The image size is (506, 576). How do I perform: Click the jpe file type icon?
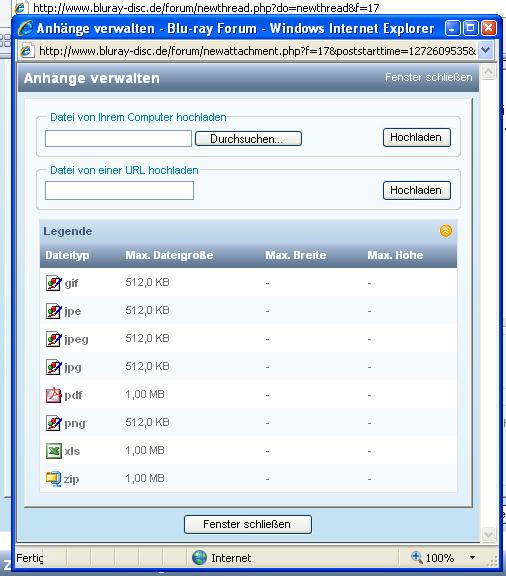tap(54, 311)
